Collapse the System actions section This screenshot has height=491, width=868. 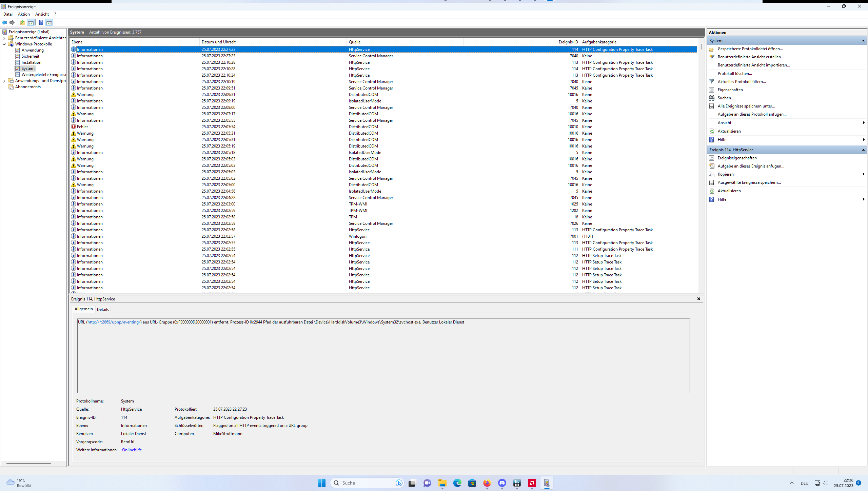[863, 41]
